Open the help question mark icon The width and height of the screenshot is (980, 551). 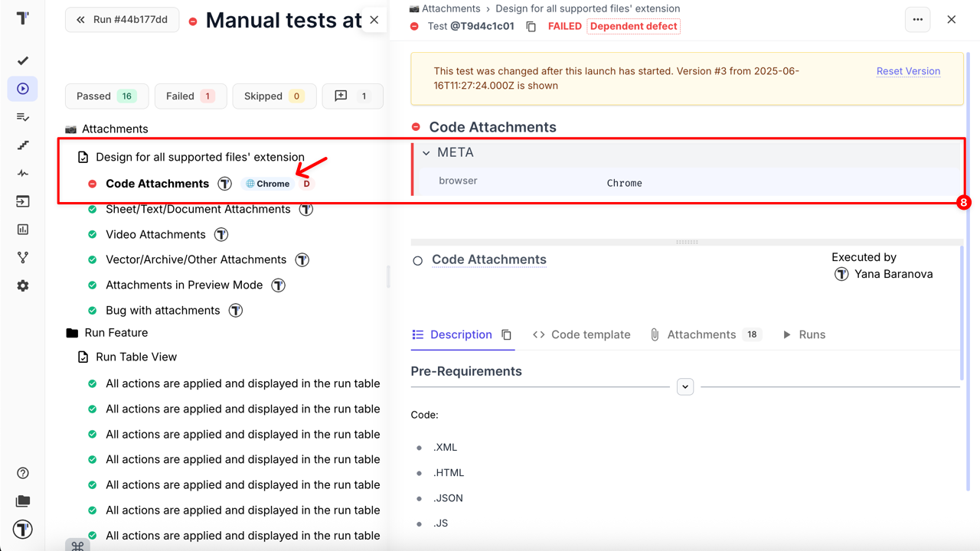23,473
